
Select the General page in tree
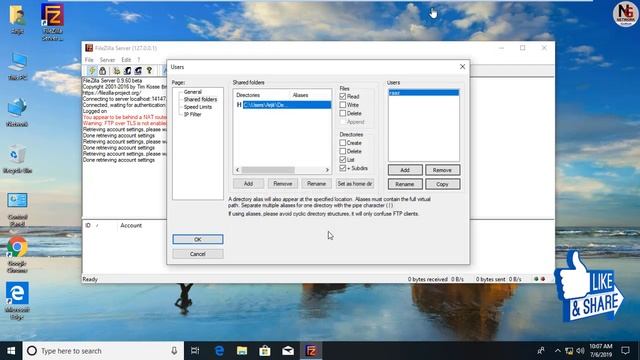click(192, 92)
